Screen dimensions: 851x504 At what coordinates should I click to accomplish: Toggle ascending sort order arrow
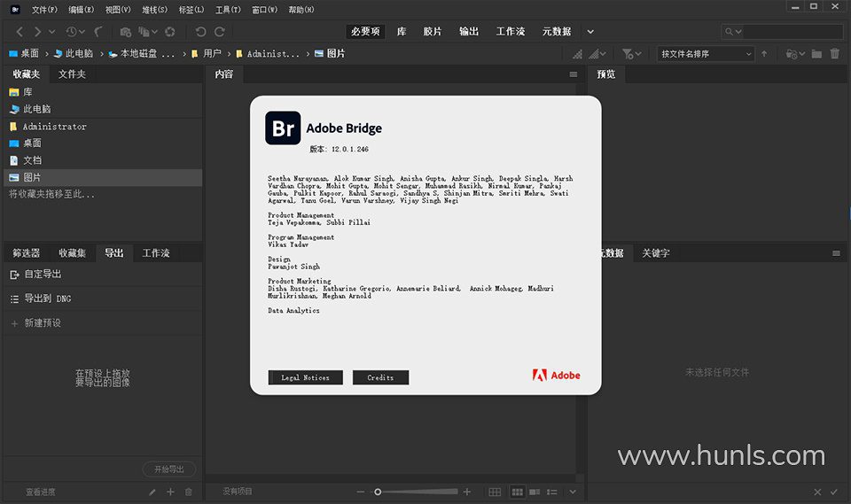click(764, 54)
